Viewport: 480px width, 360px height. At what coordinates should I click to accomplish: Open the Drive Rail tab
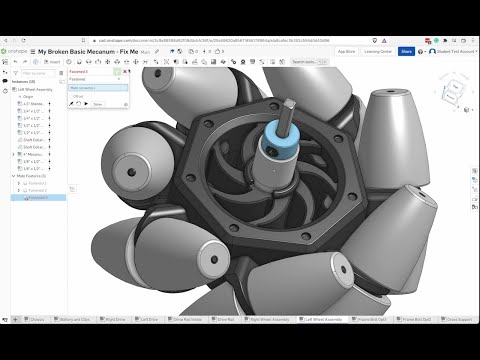click(223, 319)
